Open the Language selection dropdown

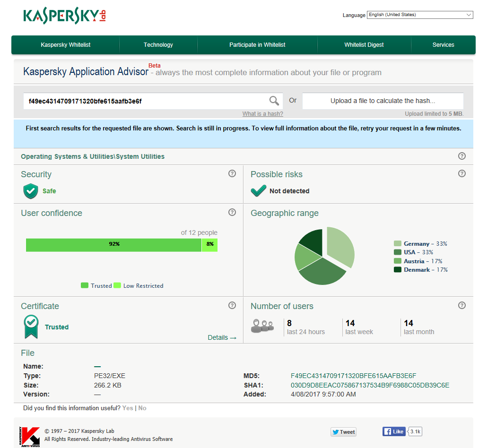tap(420, 15)
